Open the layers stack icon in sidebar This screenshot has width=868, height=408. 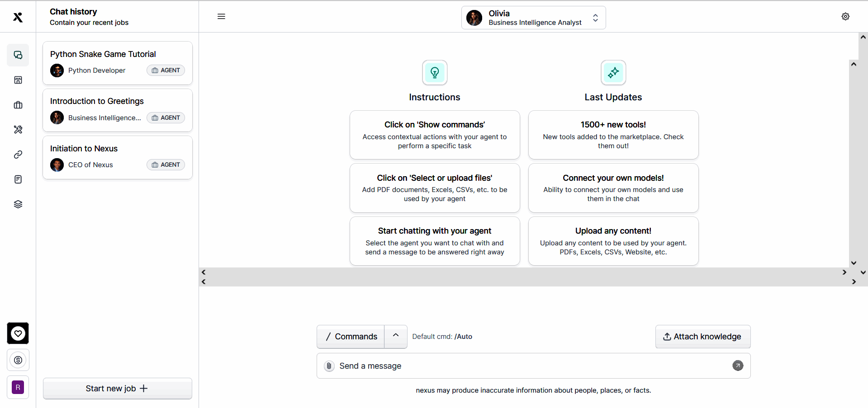[18, 204]
